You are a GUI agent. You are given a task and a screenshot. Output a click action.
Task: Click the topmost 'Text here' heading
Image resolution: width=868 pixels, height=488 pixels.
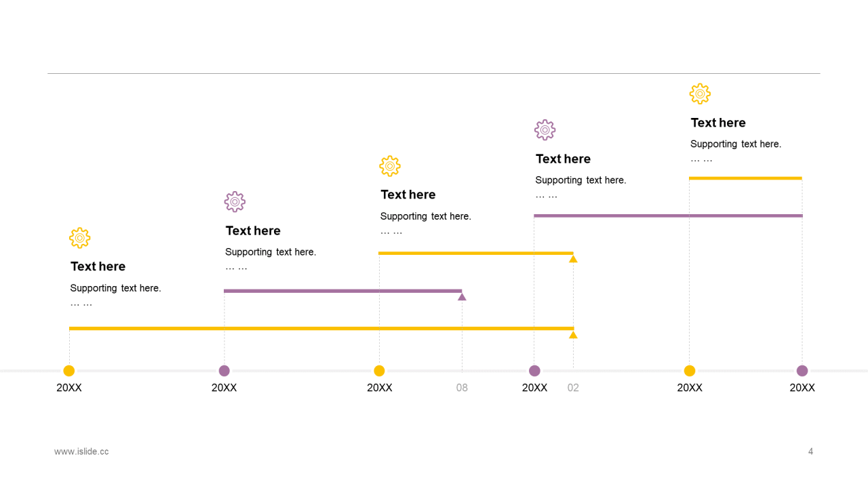pos(718,123)
